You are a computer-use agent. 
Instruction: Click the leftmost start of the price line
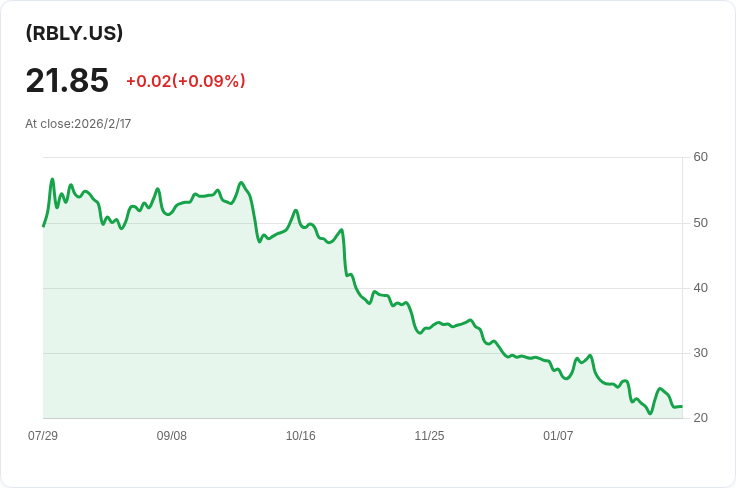coord(43,226)
